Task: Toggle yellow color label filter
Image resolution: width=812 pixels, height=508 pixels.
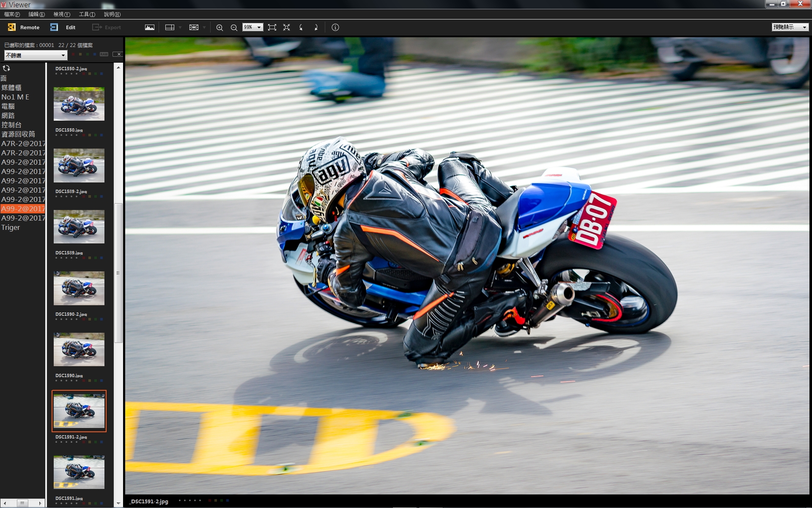Action: tap(80, 54)
